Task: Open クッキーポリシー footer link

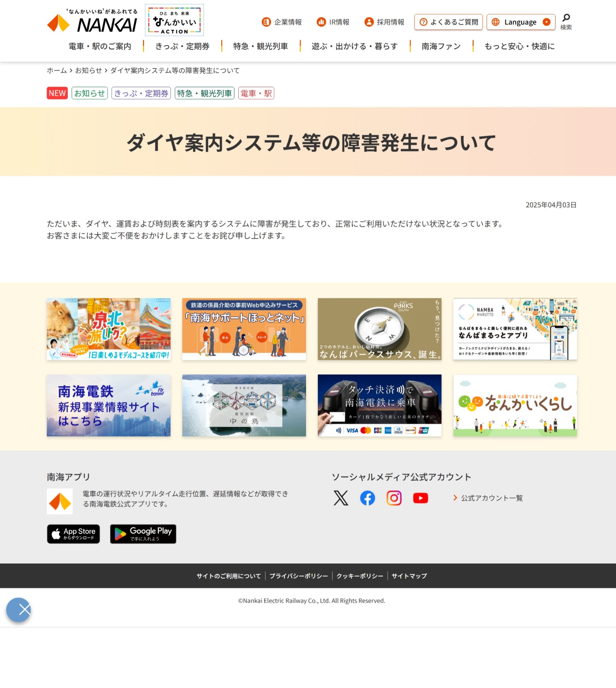Action: 360,576
